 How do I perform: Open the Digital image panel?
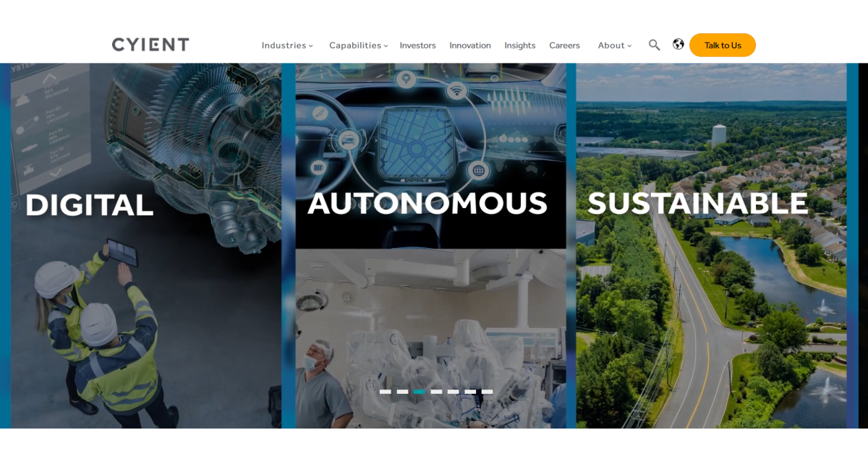146,246
